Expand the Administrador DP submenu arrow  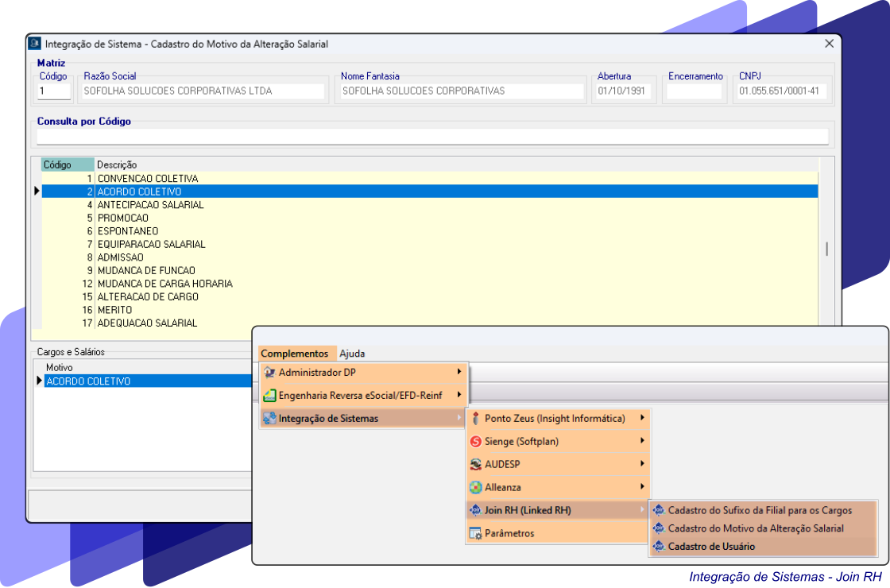pos(459,372)
